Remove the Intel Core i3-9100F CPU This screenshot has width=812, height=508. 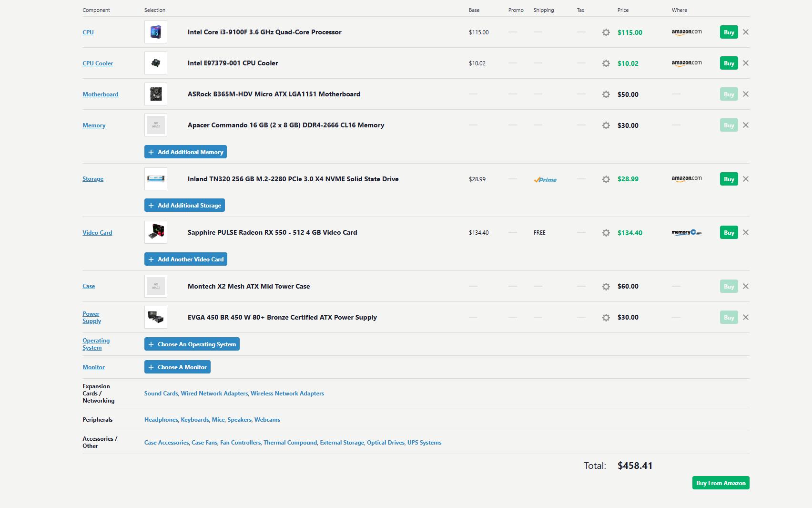click(x=746, y=32)
